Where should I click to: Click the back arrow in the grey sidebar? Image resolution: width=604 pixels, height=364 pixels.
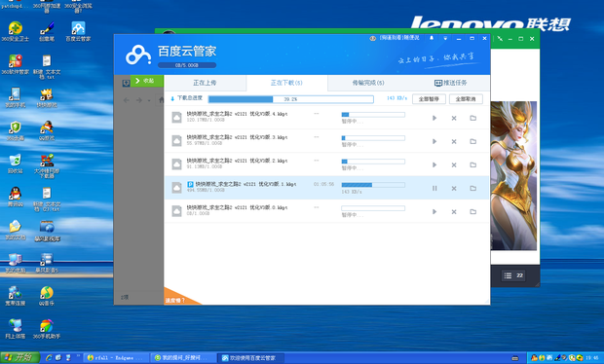click(x=126, y=100)
